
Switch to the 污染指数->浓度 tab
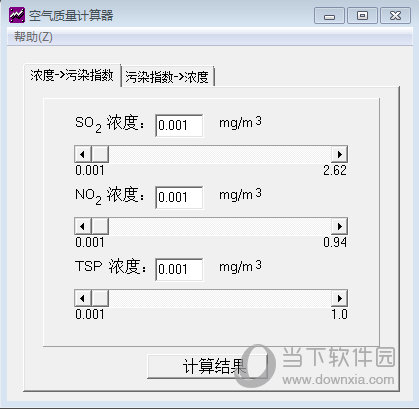pos(167,77)
